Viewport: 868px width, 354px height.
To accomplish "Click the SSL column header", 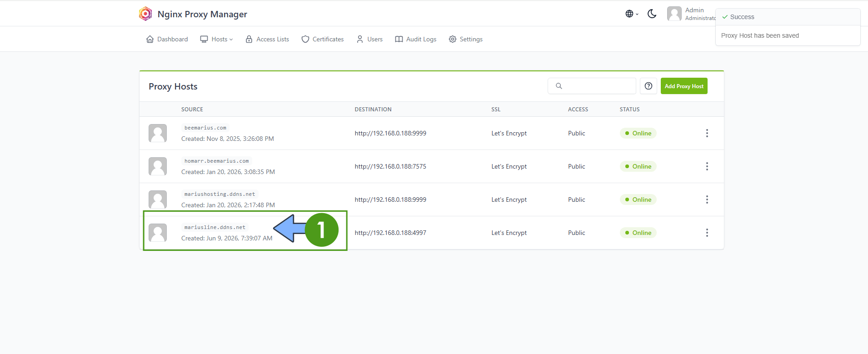I will point(496,110).
